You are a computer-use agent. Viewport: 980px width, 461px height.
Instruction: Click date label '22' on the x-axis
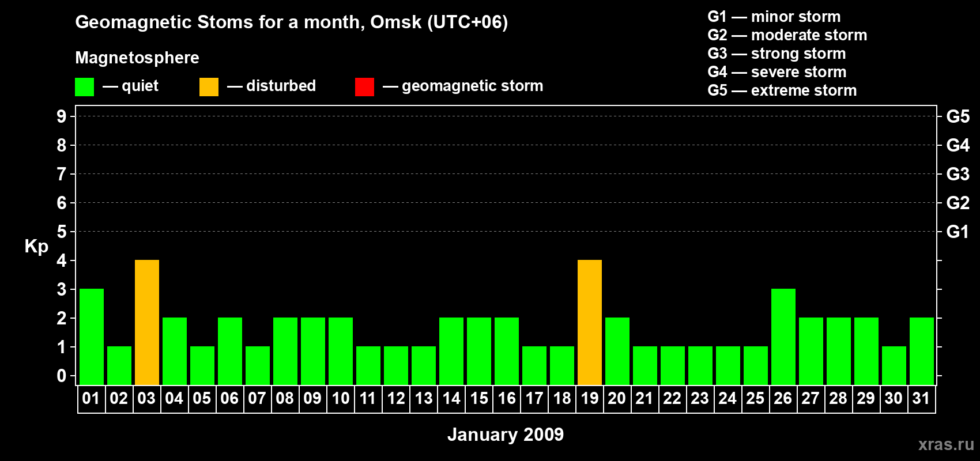pos(672,399)
